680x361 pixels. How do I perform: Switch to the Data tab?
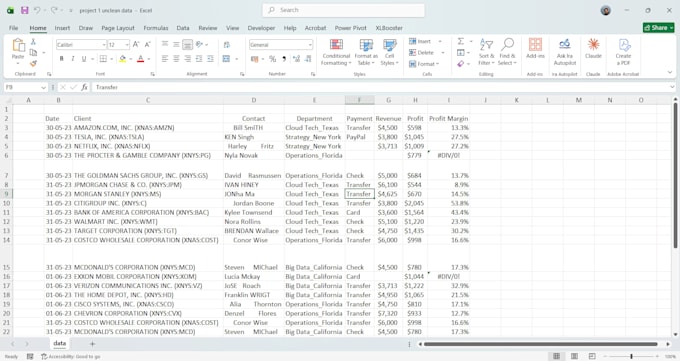click(x=183, y=28)
